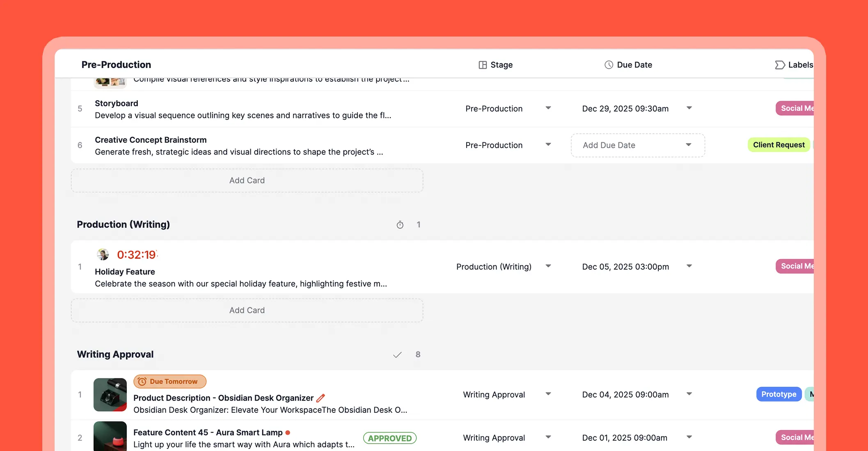Click the clock icon beside Due Date header
This screenshot has height=451, width=868.
click(x=609, y=64)
